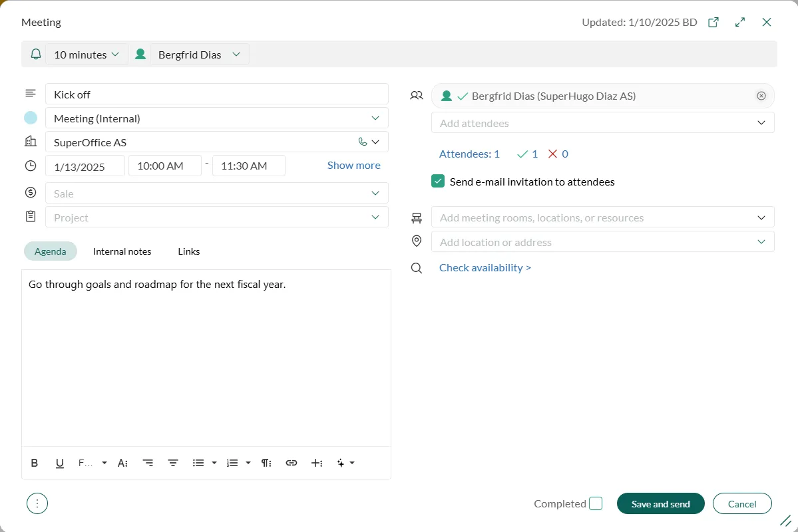This screenshot has width=798, height=532.
Task: Click the Check availability link
Action: [x=485, y=267]
